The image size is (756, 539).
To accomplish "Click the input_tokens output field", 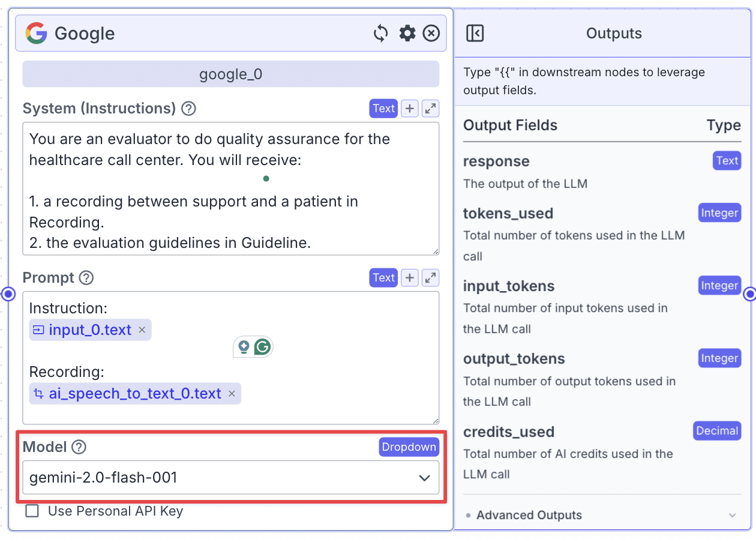I will [509, 286].
